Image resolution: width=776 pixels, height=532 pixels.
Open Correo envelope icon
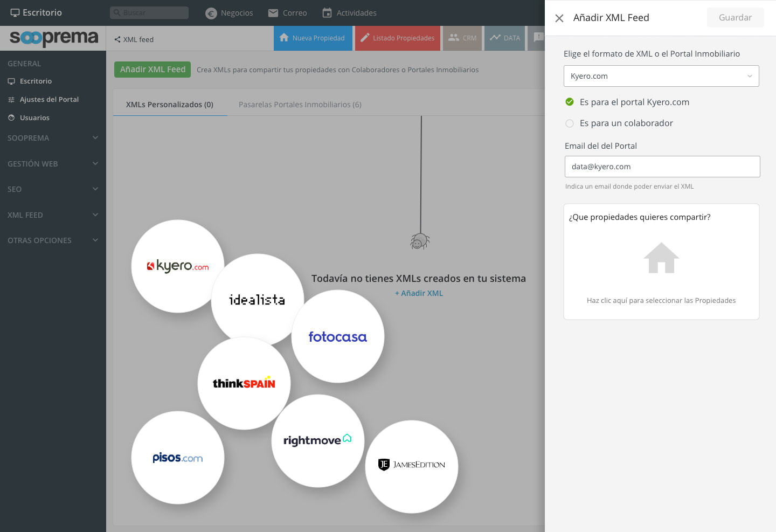click(273, 13)
